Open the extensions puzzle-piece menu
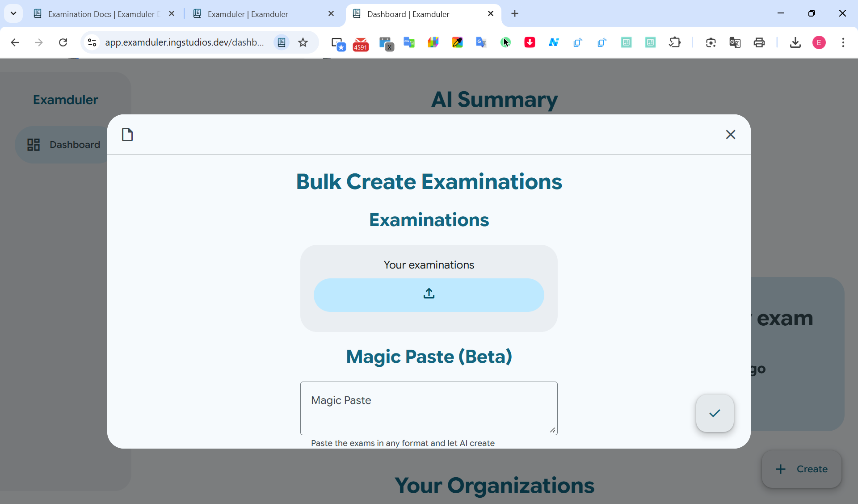 point(675,42)
